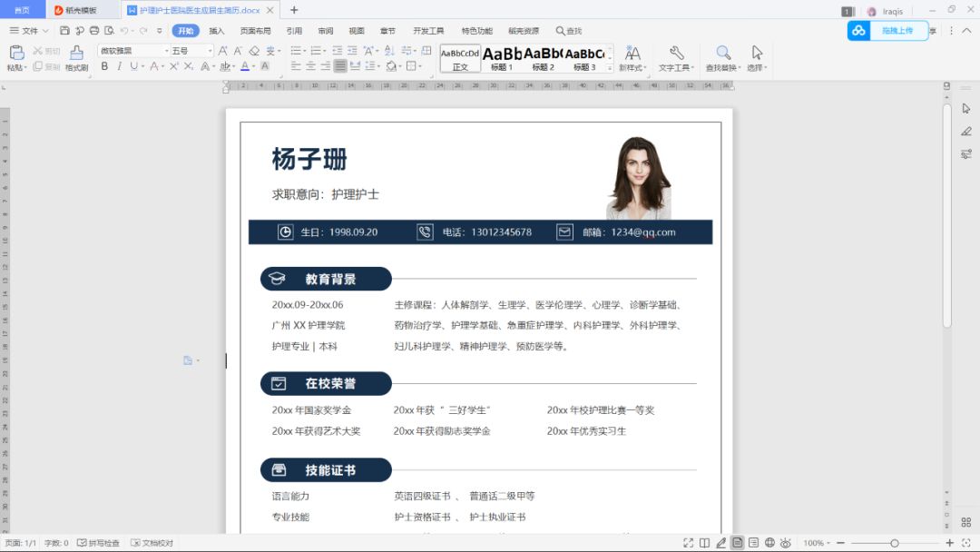
Task: Align text right
Action: click(x=326, y=66)
